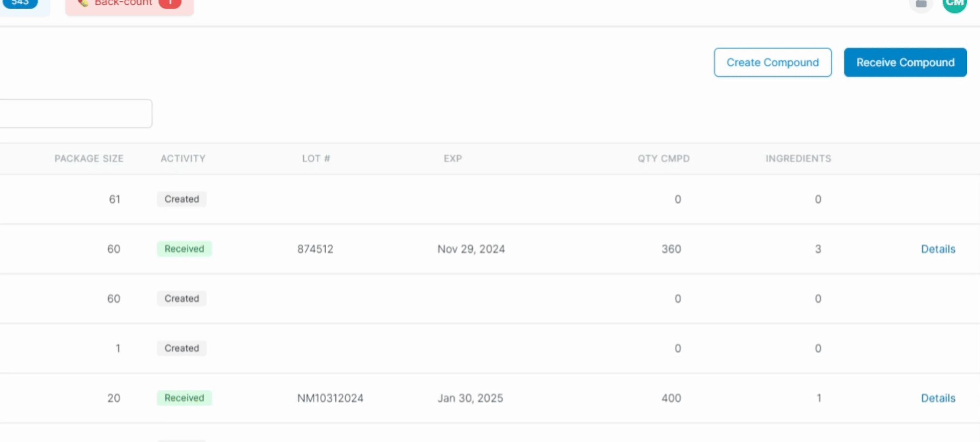Click the blue 543 count badge
The image size is (980, 442).
(x=20, y=3)
